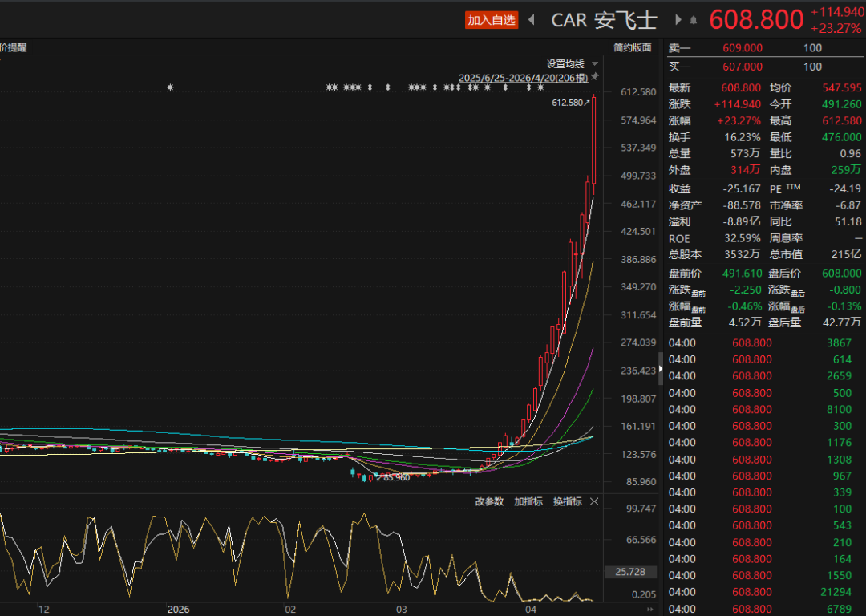Open the 设置均线 dropdown arrow
The image size is (866, 616).
click(594, 63)
